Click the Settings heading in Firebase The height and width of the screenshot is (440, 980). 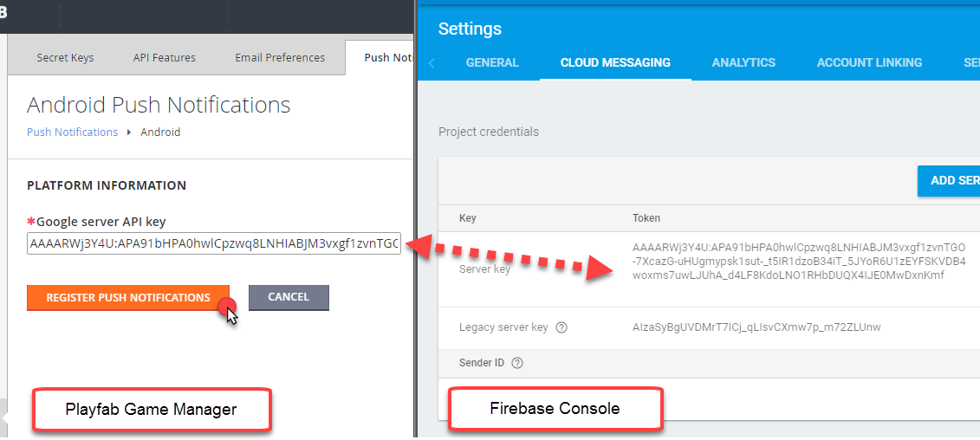[x=470, y=29]
